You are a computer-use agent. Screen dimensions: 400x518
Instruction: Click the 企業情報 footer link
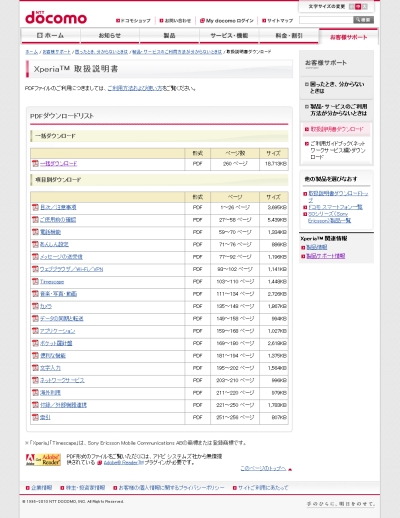pos(42,488)
